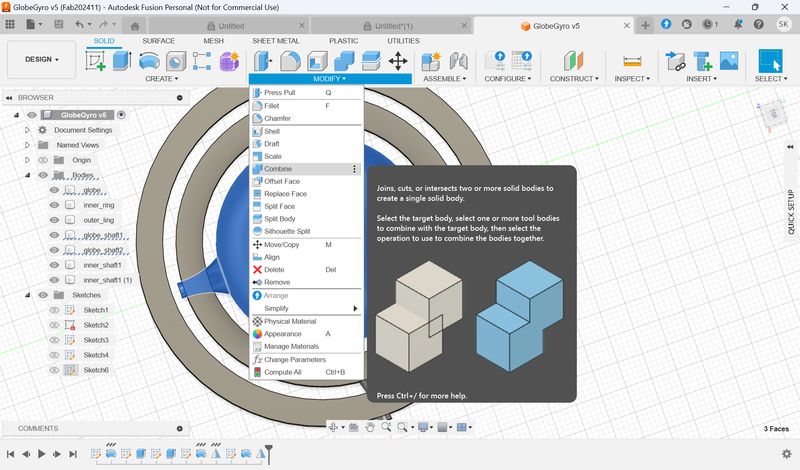Expand the Simplify submenu
The height and width of the screenshot is (470, 800).
[x=307, y=308]
